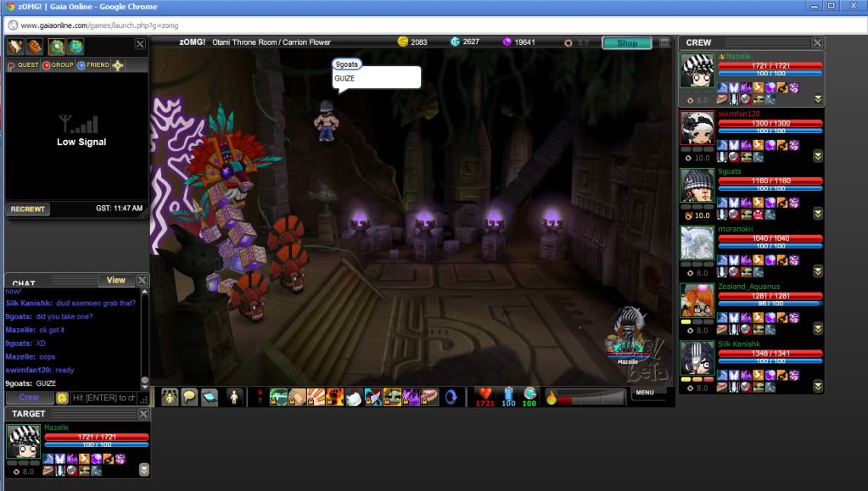Select Silk Kanishk's crew portrait
The height and width of the screenshot is (491, 868).
697,358
